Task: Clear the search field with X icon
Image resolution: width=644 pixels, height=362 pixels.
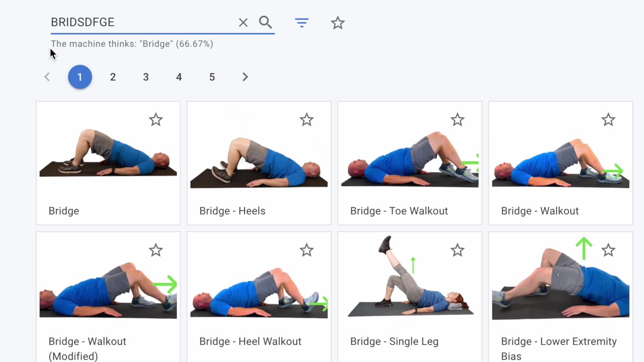Action: (243, 22)
